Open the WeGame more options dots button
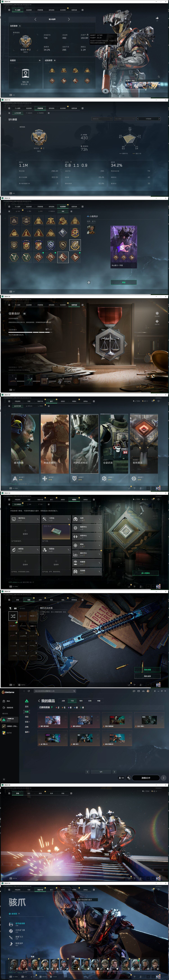Screen dimensions: 169x980 tap(164, 778)
